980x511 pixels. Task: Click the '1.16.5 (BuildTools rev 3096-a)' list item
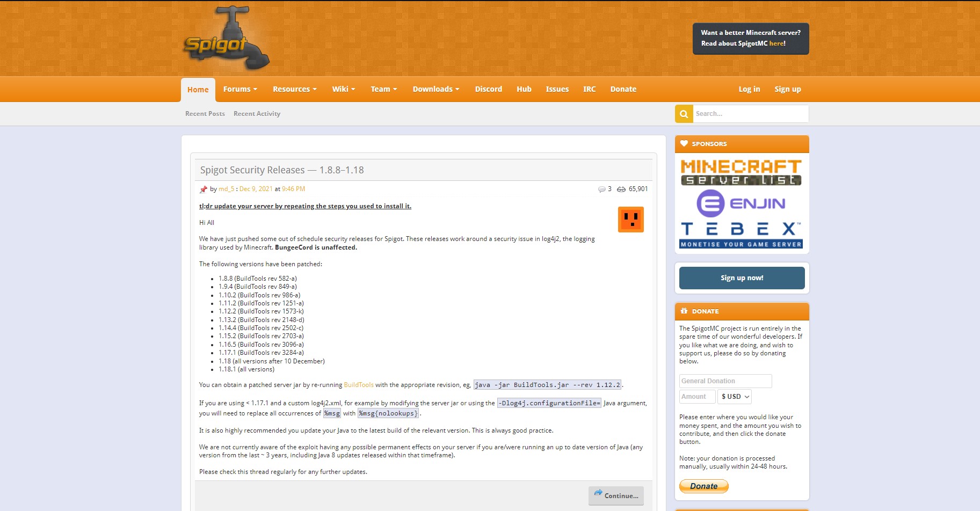point(261,345)
